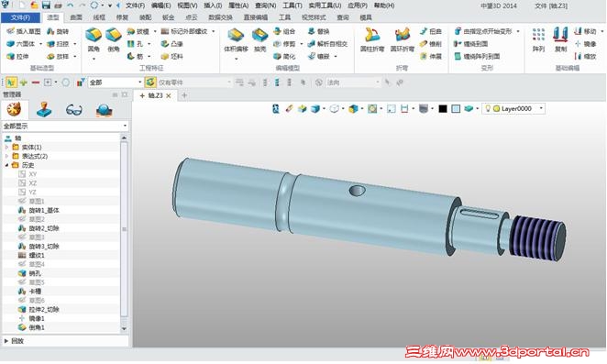This screenshot has width=607, height=364.
Task: Select the 扭曲 (twist) tool
Action: [x=431, y=31]
